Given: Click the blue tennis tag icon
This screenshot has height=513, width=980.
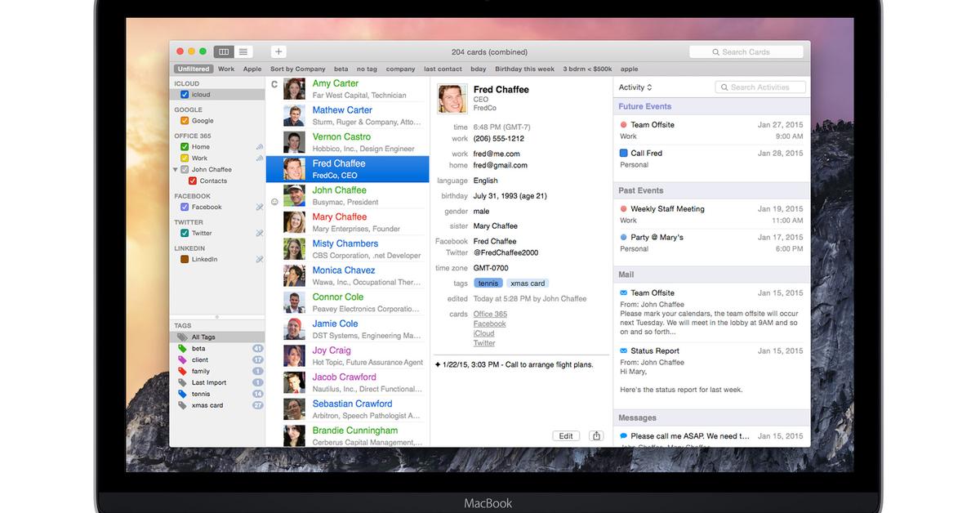Looking at the screenshot, I should point(182,395).
